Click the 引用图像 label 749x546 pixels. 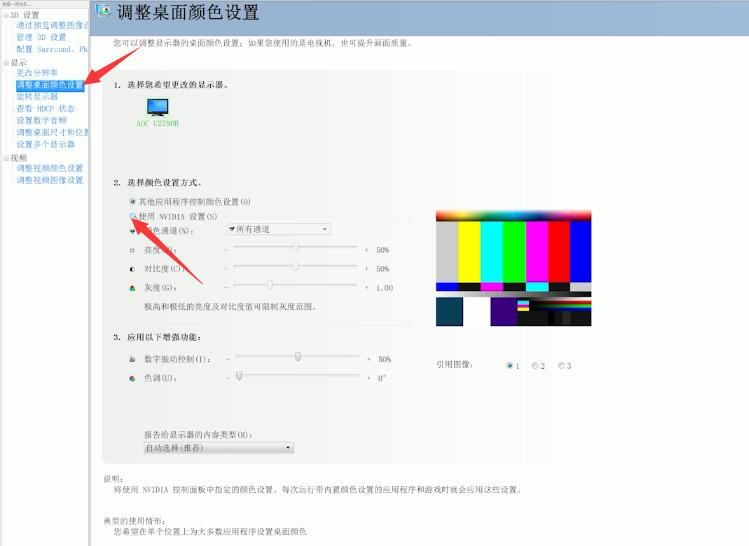tap(454, 364)
